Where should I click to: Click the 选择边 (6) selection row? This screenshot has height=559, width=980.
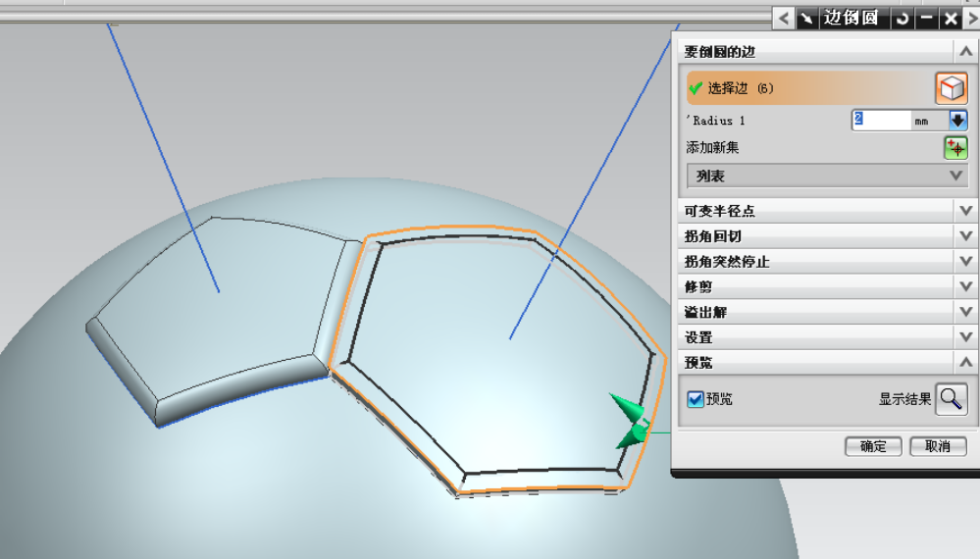[810, 88]
